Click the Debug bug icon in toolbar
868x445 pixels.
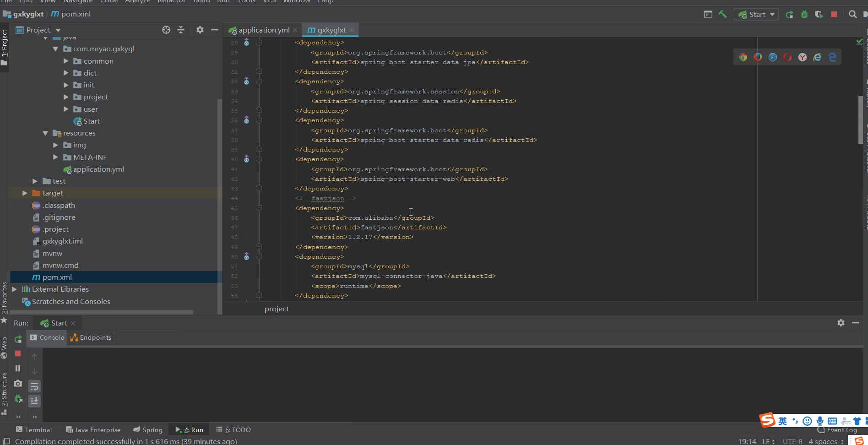[804, 14]
